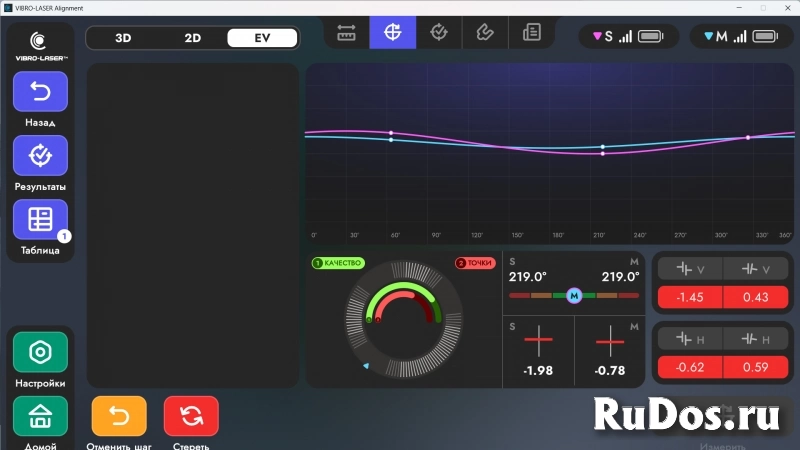Open the report document icon
The width and height of the screenshot is (800, 450).
[x=531, y=33]
